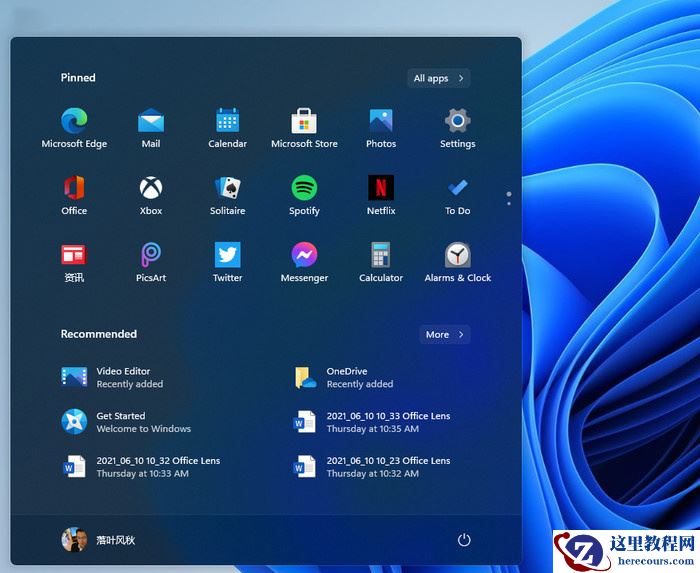700x573 pixels.
Task: Launch PicsArt
Action: [x=151, y=262]
